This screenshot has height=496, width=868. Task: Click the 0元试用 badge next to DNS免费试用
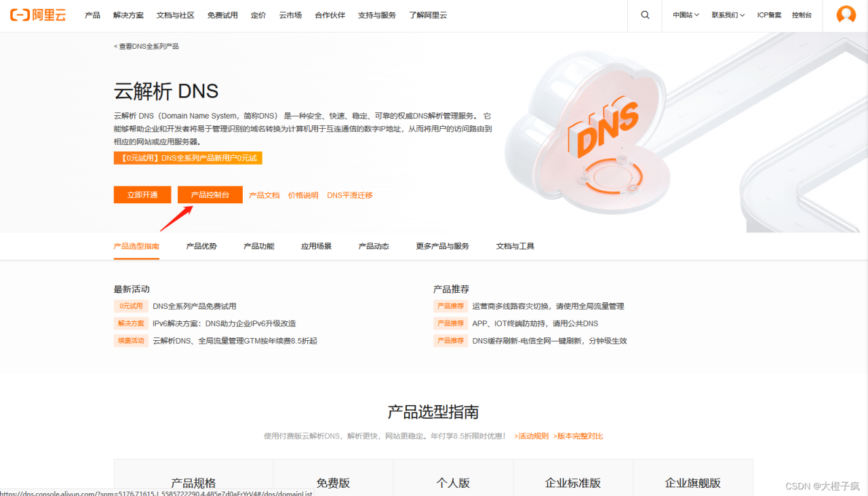point(131,306)
